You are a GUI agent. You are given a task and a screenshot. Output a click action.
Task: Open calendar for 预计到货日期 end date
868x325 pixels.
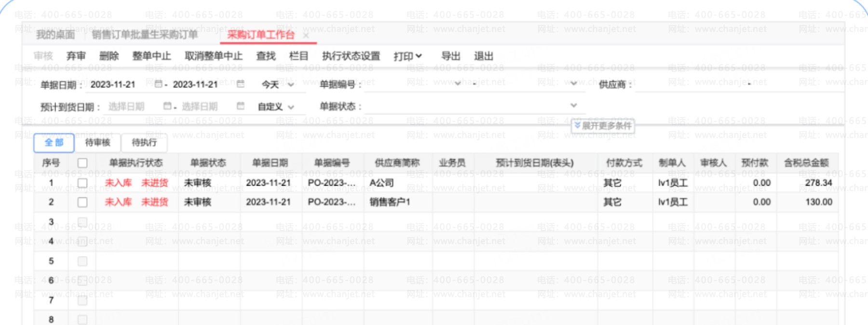click(x=241, y=106)
